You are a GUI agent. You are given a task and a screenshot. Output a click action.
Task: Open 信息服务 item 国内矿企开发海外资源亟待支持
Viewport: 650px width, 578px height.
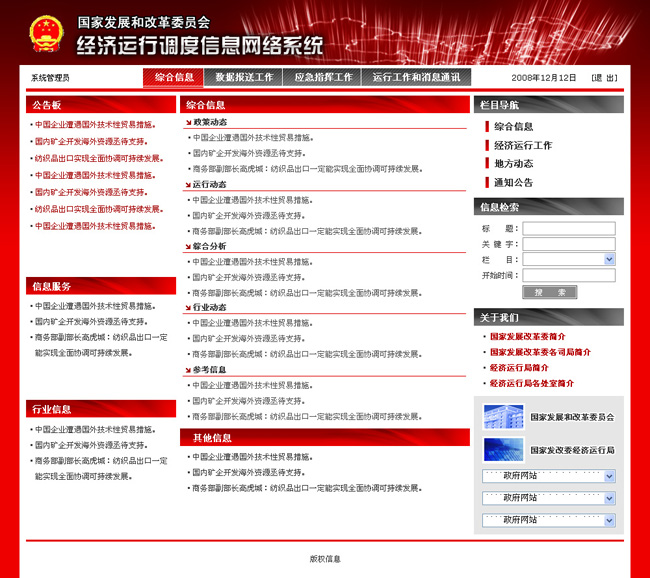(x=91, y=322)
